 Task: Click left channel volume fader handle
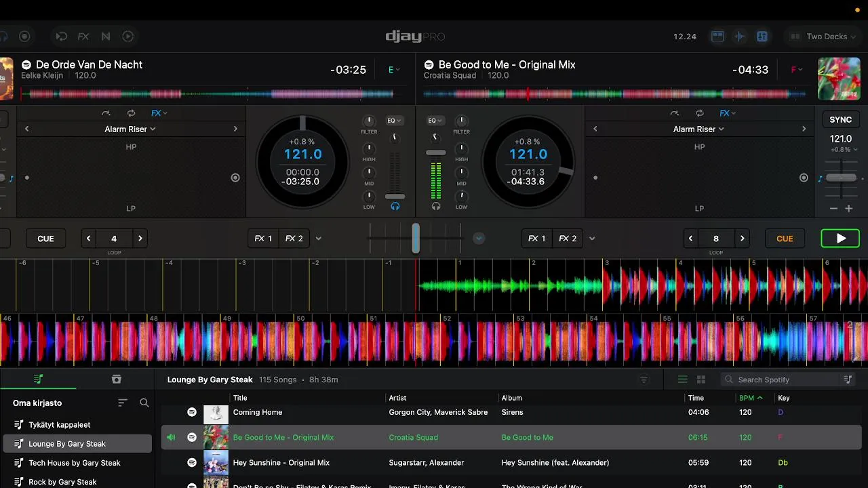(395, 197)
